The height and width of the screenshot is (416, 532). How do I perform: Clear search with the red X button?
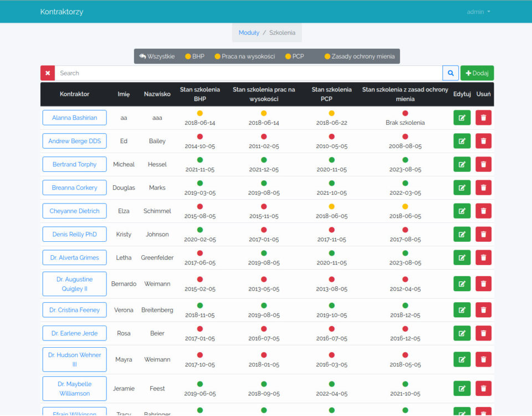tap(48, 73)
